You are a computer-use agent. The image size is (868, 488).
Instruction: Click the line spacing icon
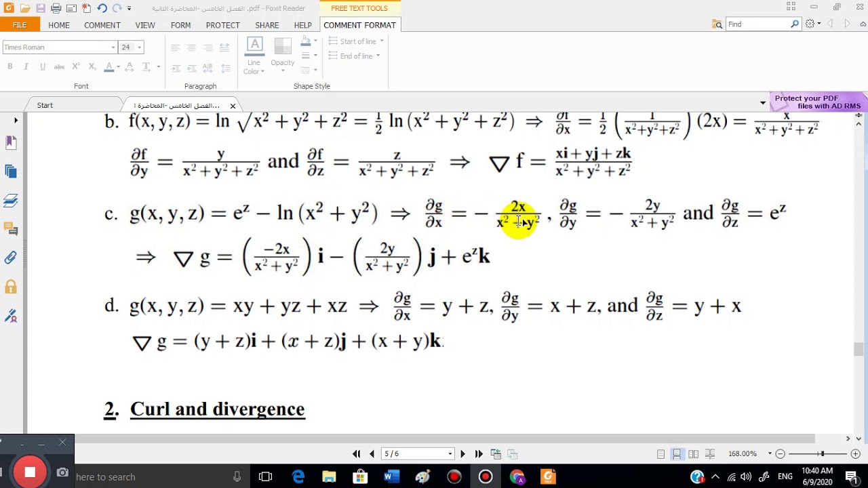click(x=226, y=68)
